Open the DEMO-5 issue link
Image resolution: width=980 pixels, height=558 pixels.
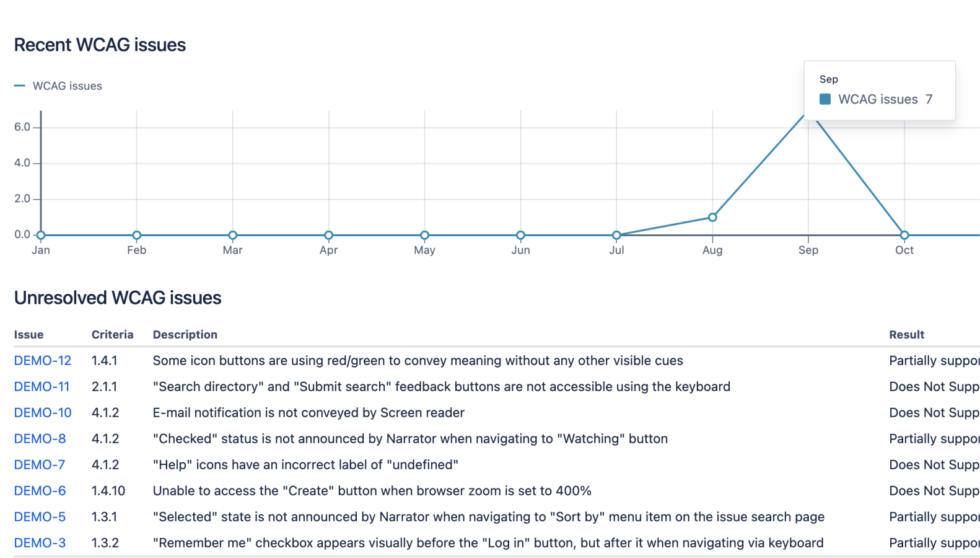tap(40, 517)
